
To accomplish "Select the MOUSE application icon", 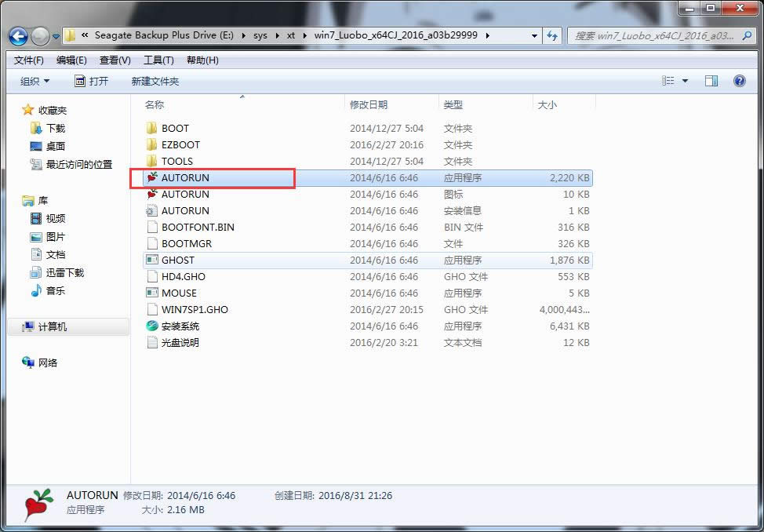I will [152, 293].
